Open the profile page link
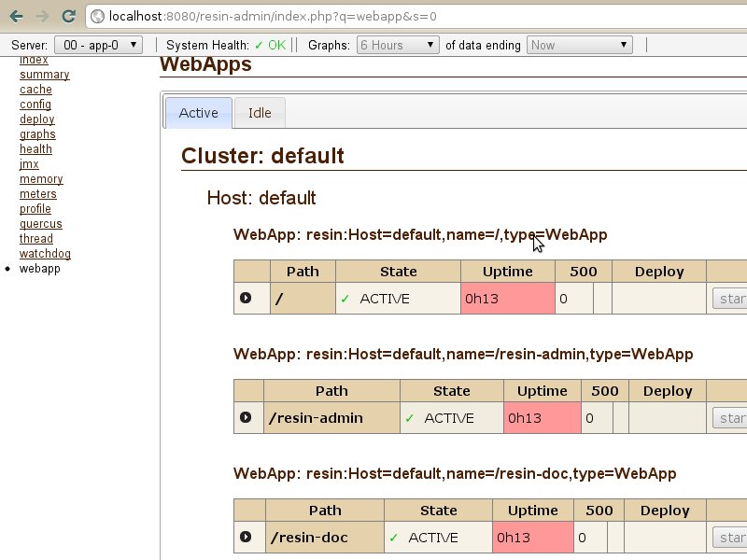Screen dimensions: 747x560 point(35,208)
